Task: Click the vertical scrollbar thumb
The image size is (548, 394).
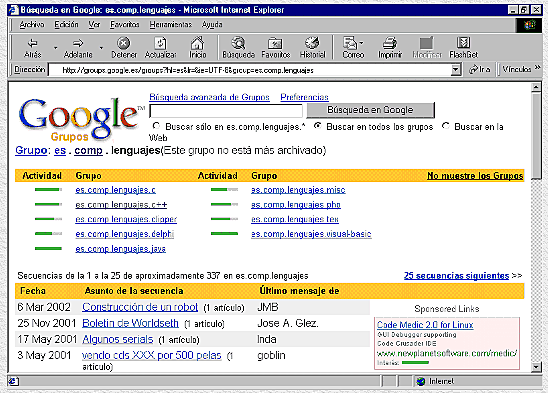Action: point(536,136)
